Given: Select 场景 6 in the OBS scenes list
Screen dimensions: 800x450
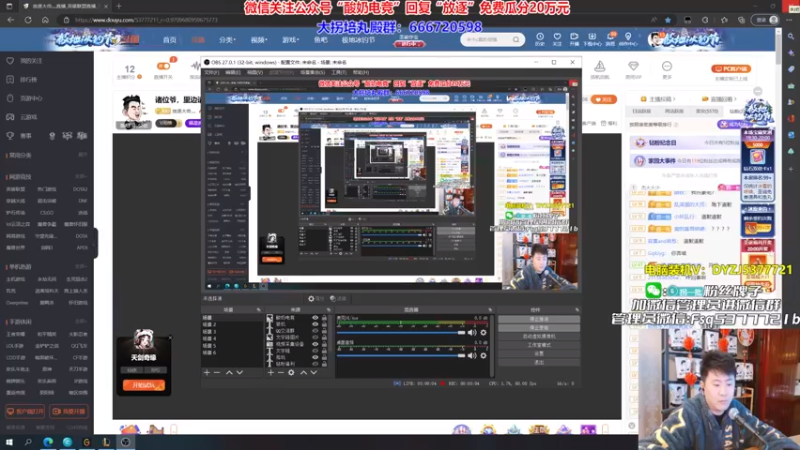Looking at the screenshot, I should point(210,353).
